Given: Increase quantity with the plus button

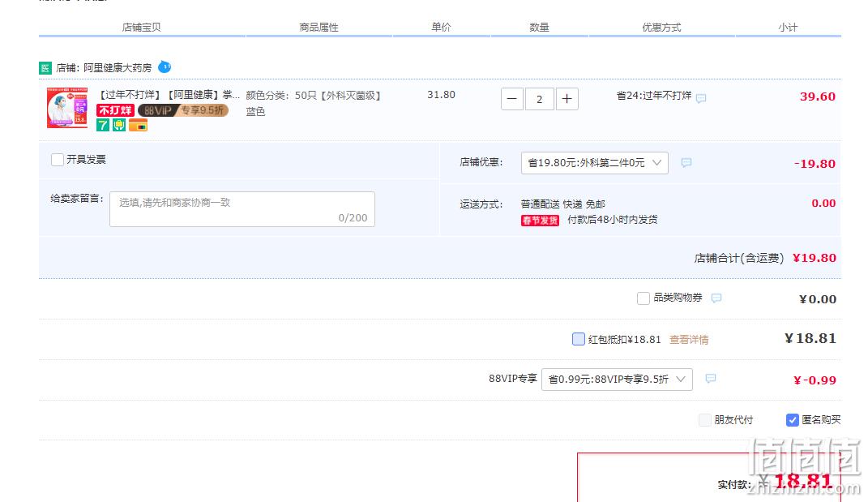Looking at the screenshot, I should [567, 99].
